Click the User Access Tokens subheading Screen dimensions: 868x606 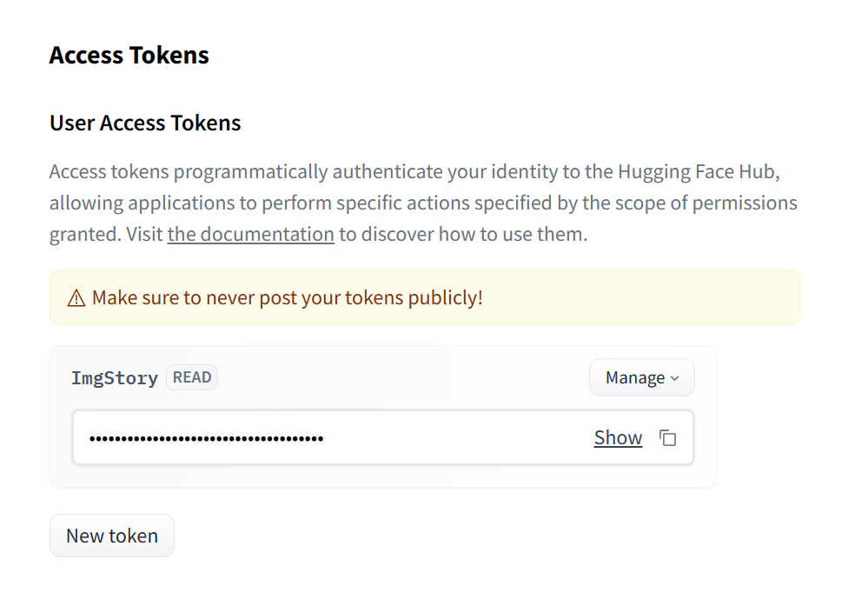[x=145, y=123]
